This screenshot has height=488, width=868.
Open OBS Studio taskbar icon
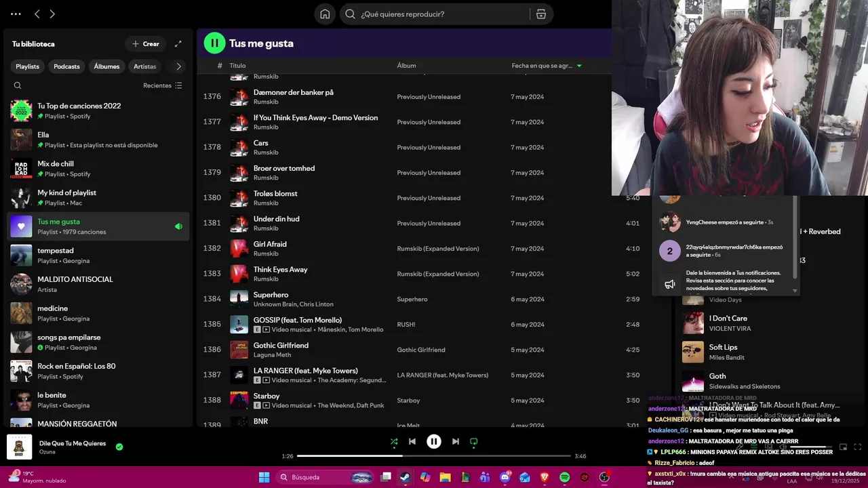coord(604,477)
